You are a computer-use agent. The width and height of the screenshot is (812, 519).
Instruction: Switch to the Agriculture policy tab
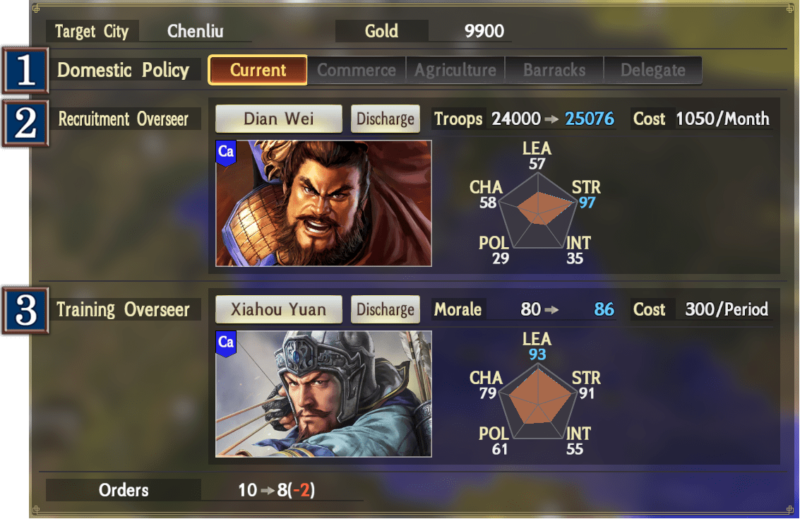click(x=455, y=70)
